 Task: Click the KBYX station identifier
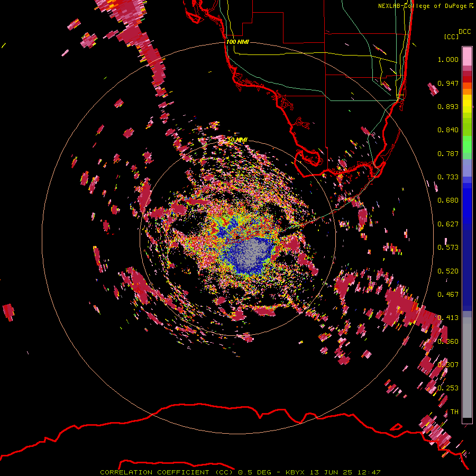click(x=296, y=472)
